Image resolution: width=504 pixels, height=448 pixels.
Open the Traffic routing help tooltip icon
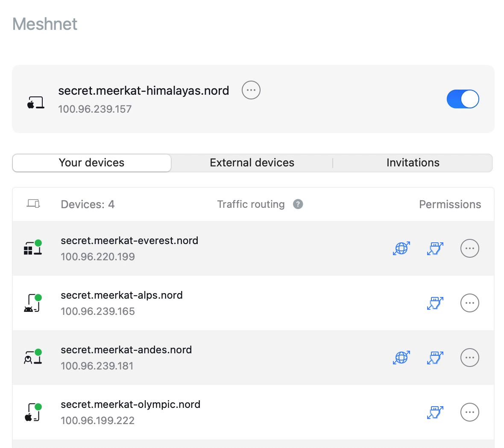298,204
